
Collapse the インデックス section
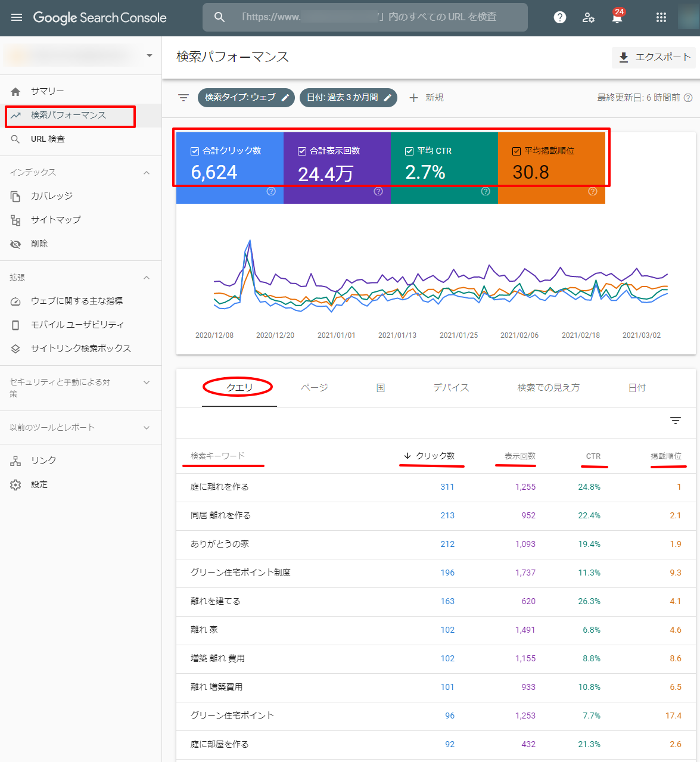click(x=147, y=172)
